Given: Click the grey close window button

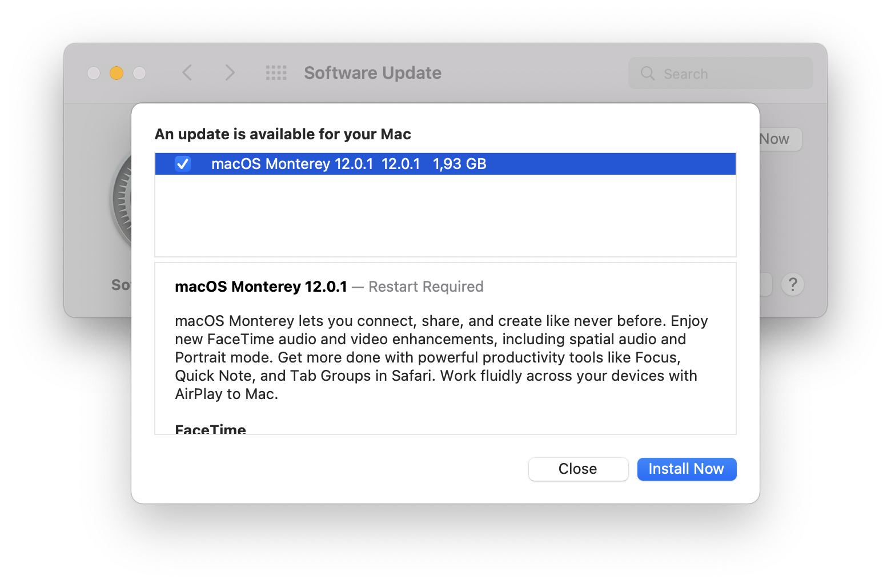Looking at the screenshot, I should click(94, 73).
